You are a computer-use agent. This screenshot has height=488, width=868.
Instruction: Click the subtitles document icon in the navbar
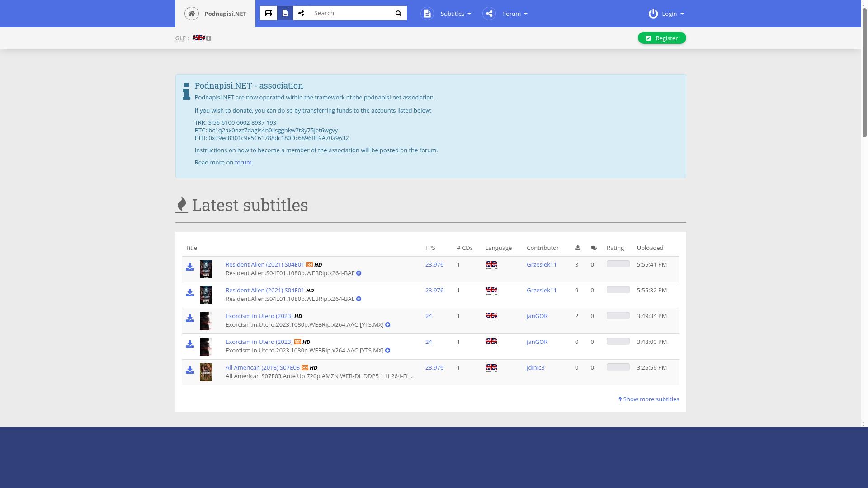tap(427, 14)
